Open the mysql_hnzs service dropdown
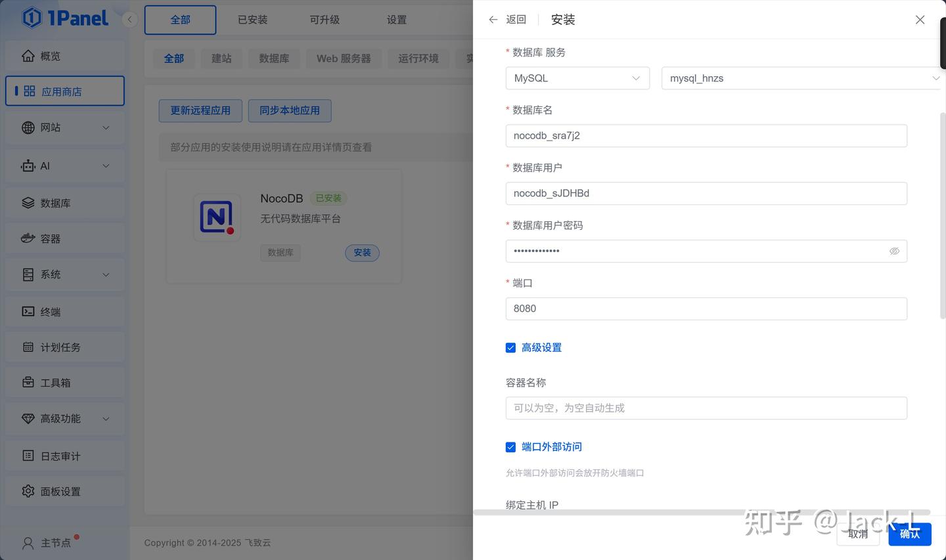946x560 pixels. click(x=801, y=78)
